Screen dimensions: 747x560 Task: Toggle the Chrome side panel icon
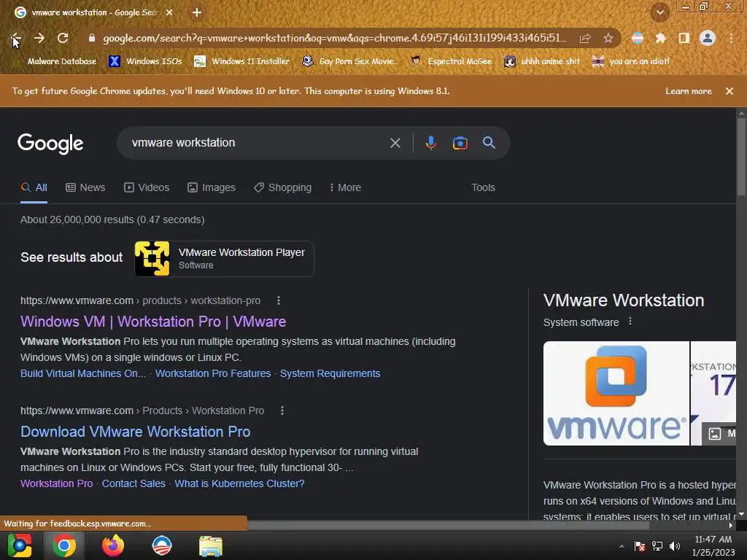pos(684,38)
